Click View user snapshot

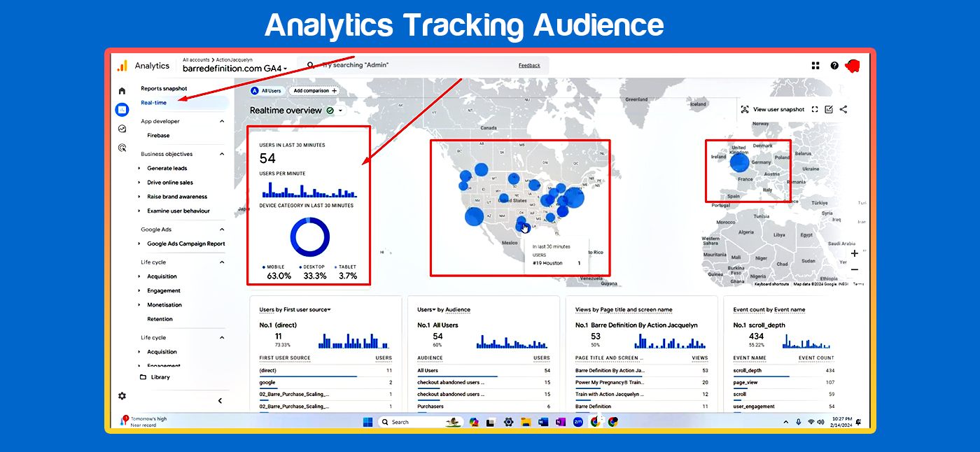pos(773,109)
